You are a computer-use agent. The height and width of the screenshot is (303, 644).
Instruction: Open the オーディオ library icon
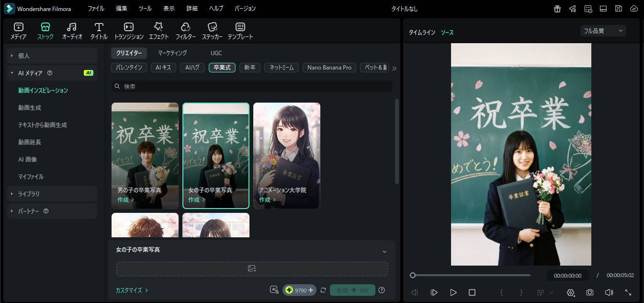point(71,30)
